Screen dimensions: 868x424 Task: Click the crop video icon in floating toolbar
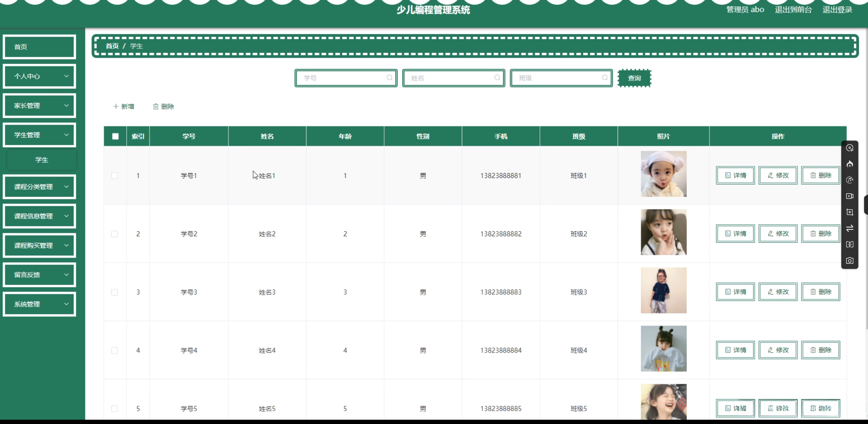click(x=849, y=212)
